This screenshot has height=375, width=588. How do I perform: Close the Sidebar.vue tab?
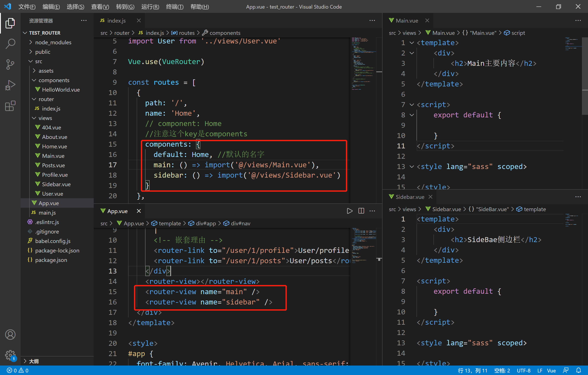click(x=430, y=197)
